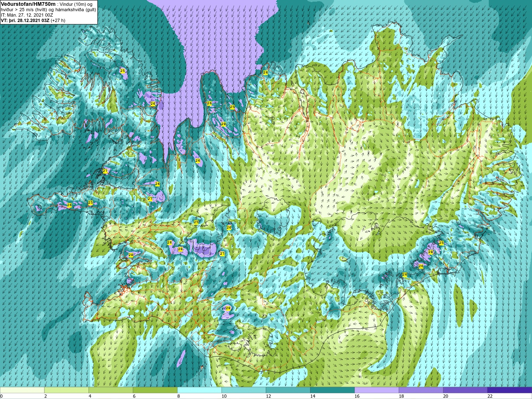Screen dimensions: 532x399
Task: Click the VT: þri. 28.12.2021 03Z line
Action: coord(25,20)
